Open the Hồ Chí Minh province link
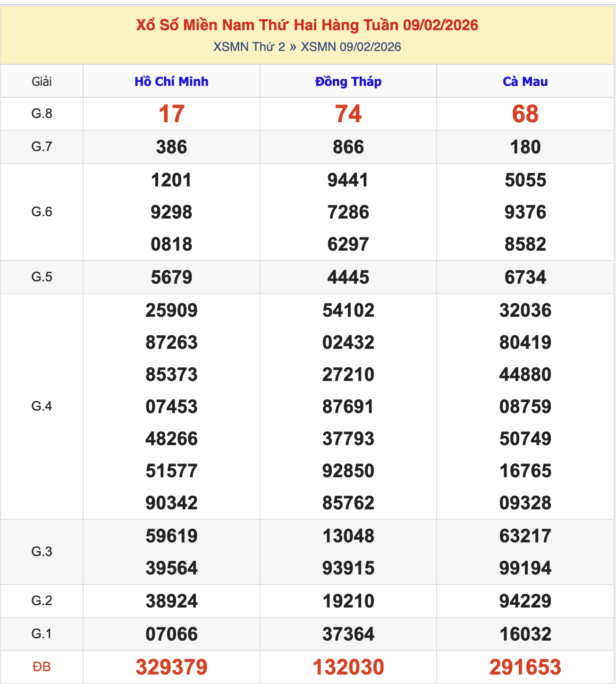Viewport: 616px width, 684px height. click(171, 82)
